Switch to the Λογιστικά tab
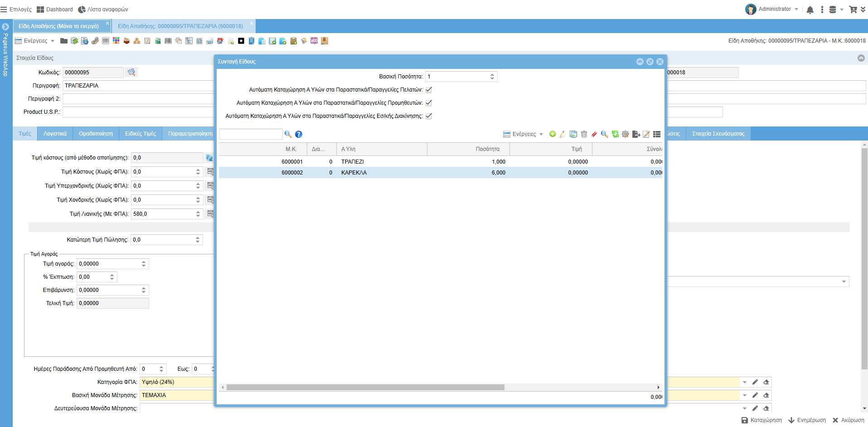Image resolution: width=868 pixels, height=427 pixels. point(55,134)
